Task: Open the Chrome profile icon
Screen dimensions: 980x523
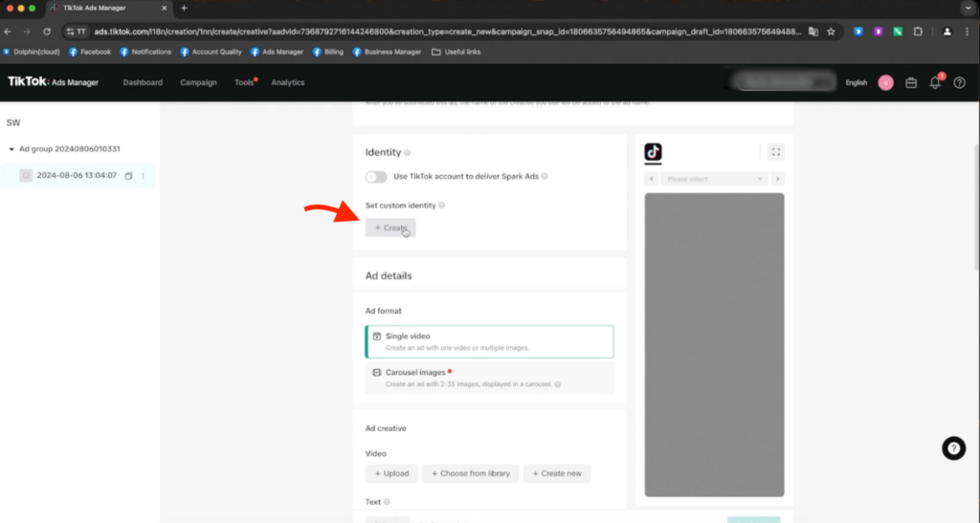Action: (947, 32)
